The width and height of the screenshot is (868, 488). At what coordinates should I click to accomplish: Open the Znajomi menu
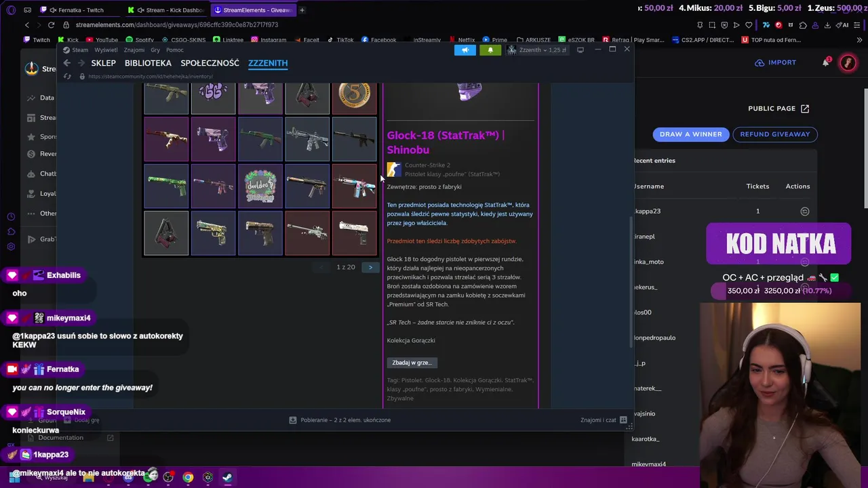click(134, 50)
